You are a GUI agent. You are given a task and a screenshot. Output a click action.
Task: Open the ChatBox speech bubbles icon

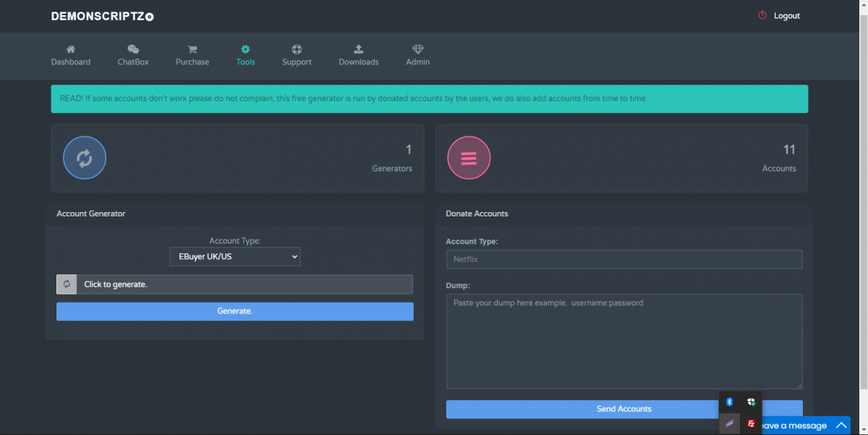tap(133, 49)
